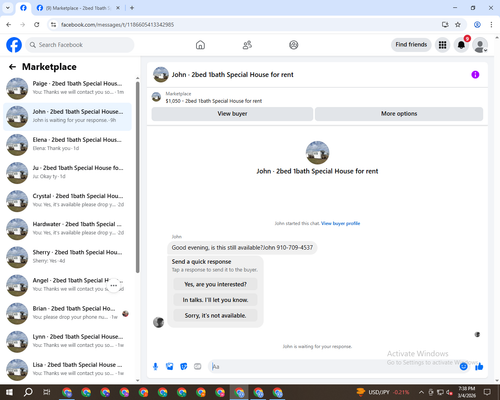Send quick reply 'Yes, are you interested?'
The height and width of the screenshot is (400, 500).
pyautogui.click(x=215, y=284)
